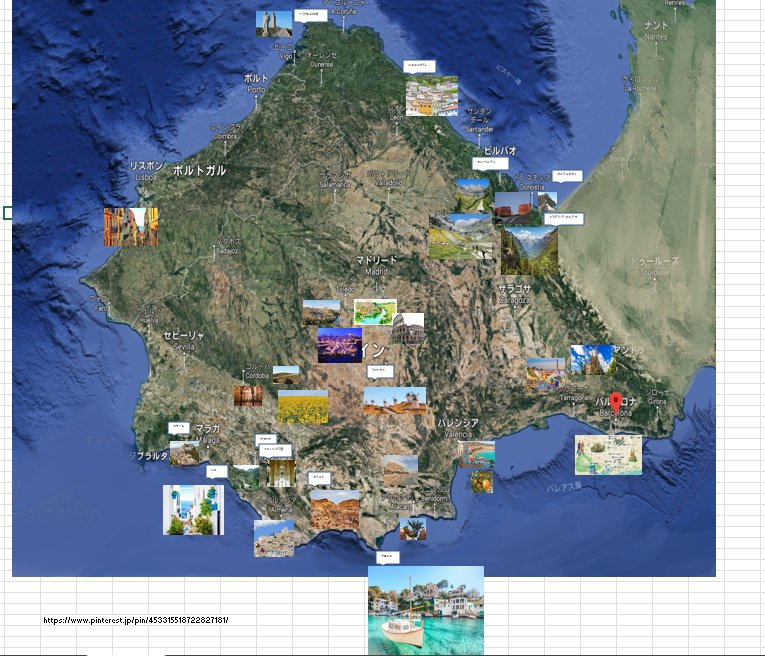Select the mountain valley photo below Bilbao

pyautogui.click(x=473, y=196)
